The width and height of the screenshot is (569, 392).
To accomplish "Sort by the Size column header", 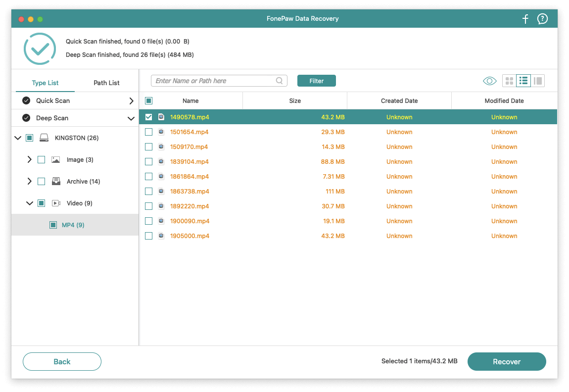I will coord(295,101).
